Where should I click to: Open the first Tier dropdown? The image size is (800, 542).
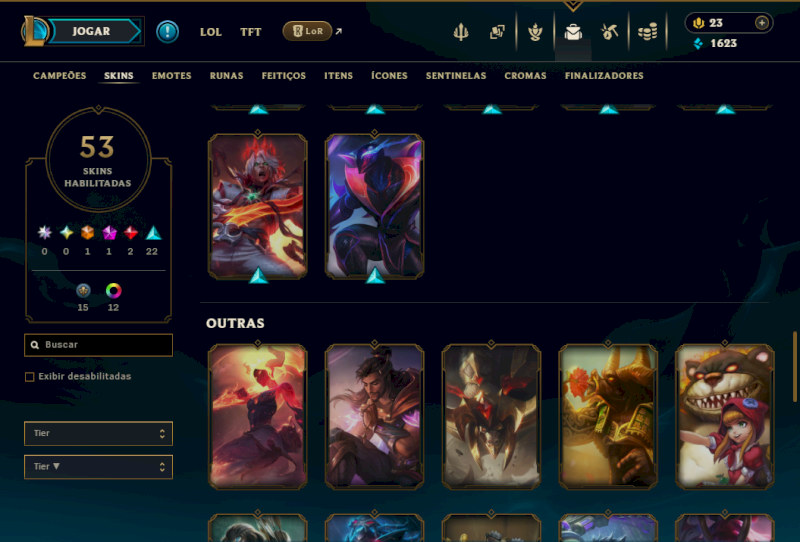coord(98,433)
